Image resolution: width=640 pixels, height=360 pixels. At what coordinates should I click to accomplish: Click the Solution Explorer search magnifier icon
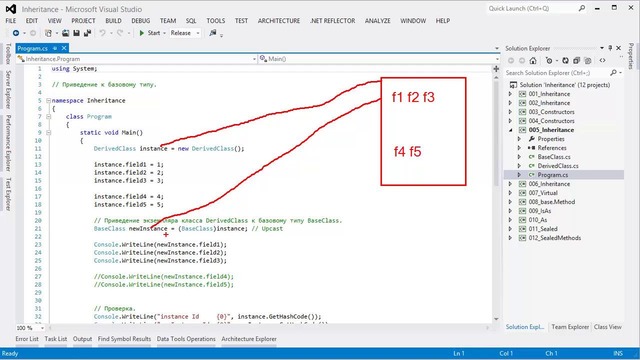[x=613, y=73]
